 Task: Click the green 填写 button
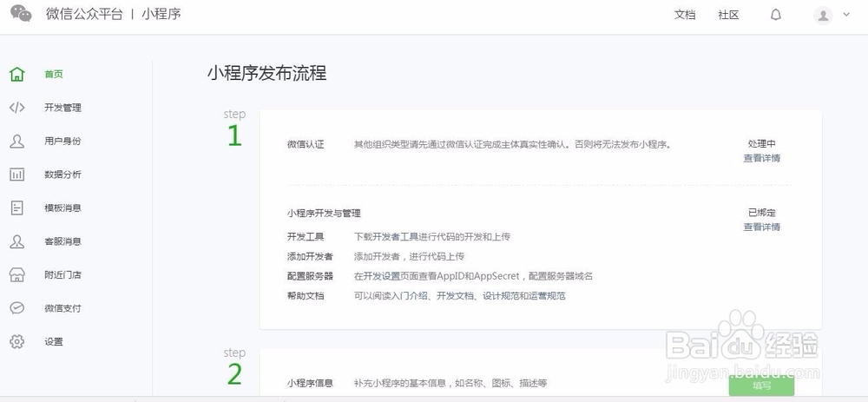click(762, 386)
